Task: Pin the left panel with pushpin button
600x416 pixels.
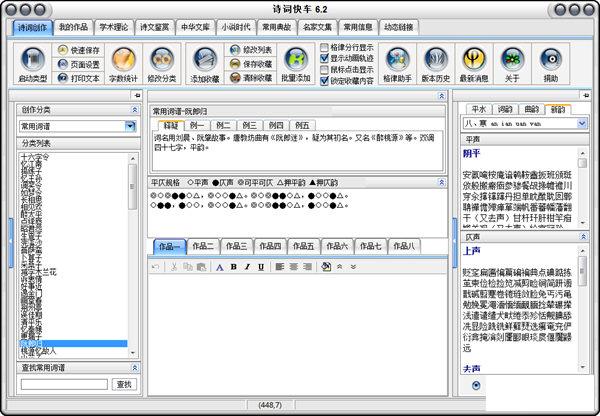Action: tap(137, 95)
